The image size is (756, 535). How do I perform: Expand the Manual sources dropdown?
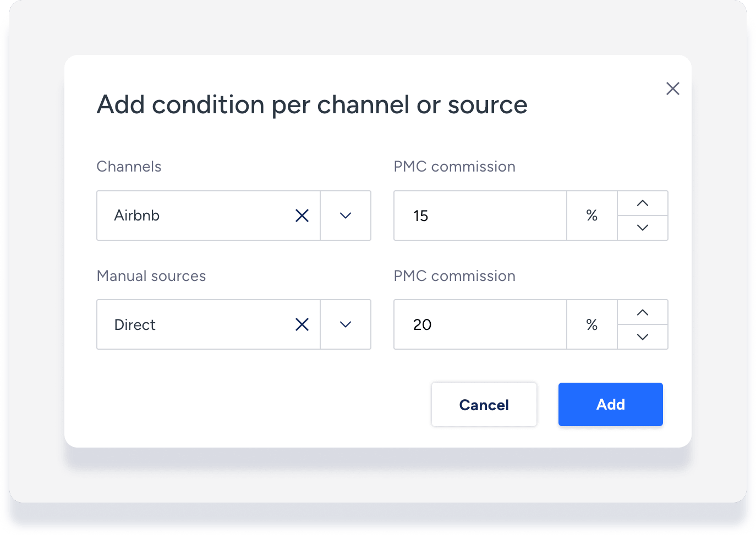click(346, 324)
